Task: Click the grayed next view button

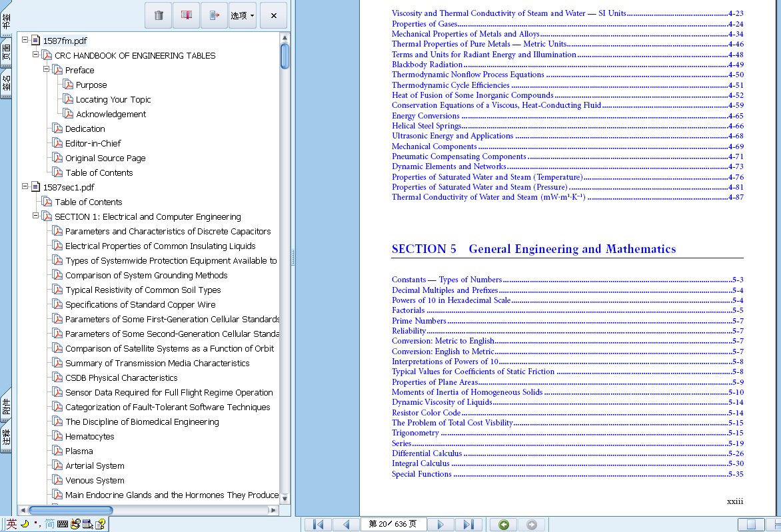Action: point(532,525)
